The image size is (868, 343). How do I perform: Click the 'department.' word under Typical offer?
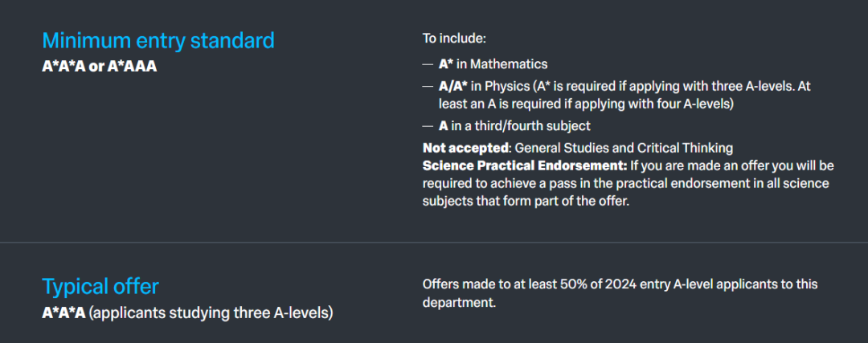(459, 303)
